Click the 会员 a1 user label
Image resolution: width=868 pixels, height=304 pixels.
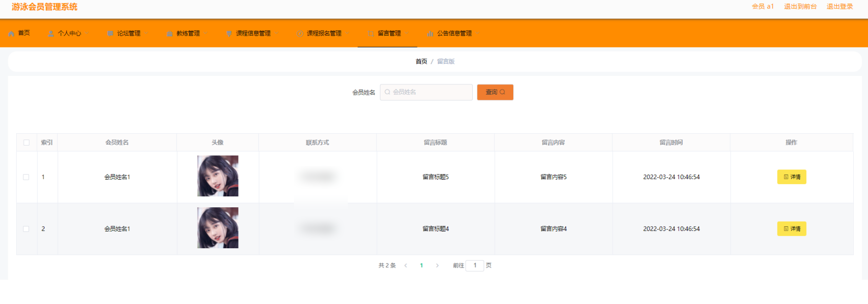pyautogui.click(x=763, y=6)
